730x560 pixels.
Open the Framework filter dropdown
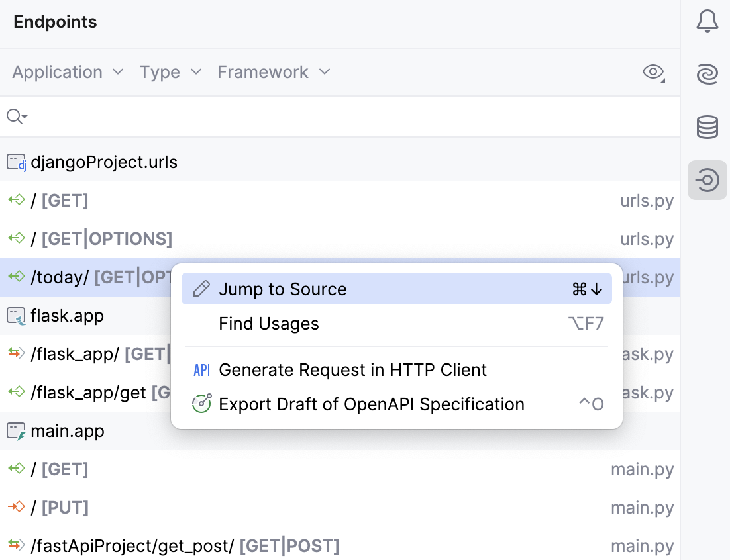coord(274,72)
